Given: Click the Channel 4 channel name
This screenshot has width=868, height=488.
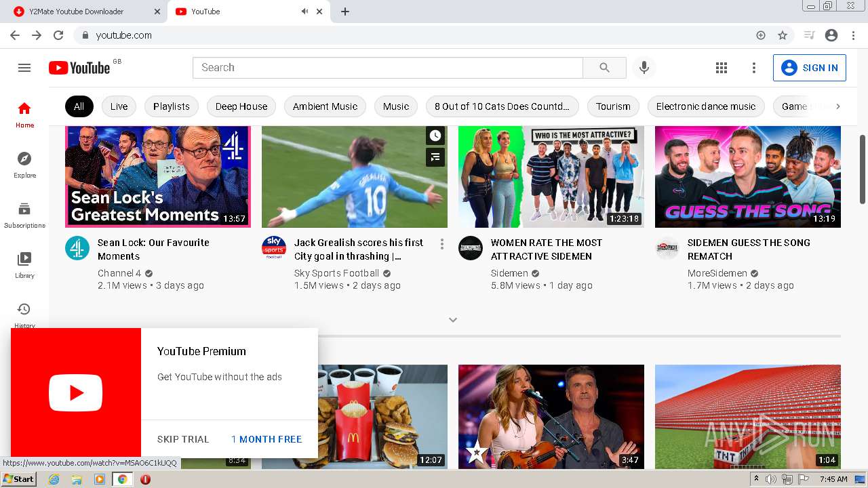Looking at the screenshot, I should [x=119, y=273].
